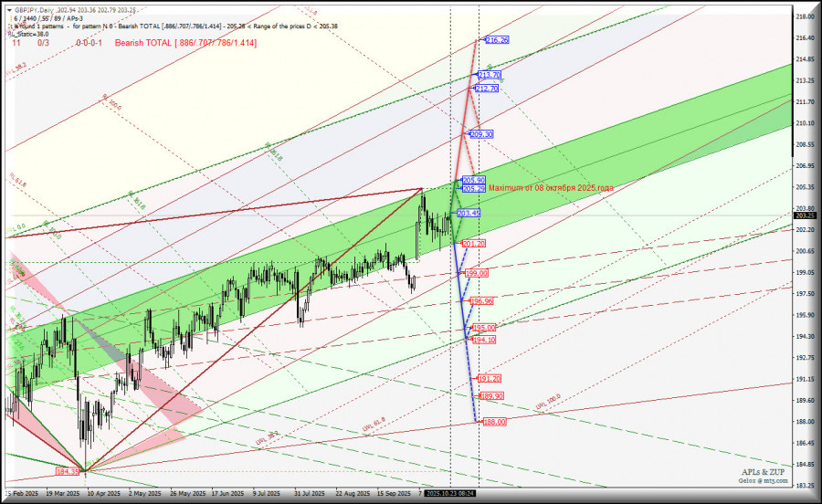
Task: Select the red 195.00 price label
Action: pos(484,328)
